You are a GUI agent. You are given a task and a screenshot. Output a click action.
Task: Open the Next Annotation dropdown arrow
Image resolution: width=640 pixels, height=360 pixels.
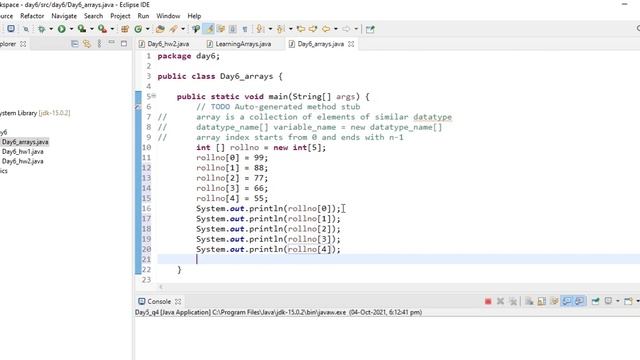[x=270, y=29]
